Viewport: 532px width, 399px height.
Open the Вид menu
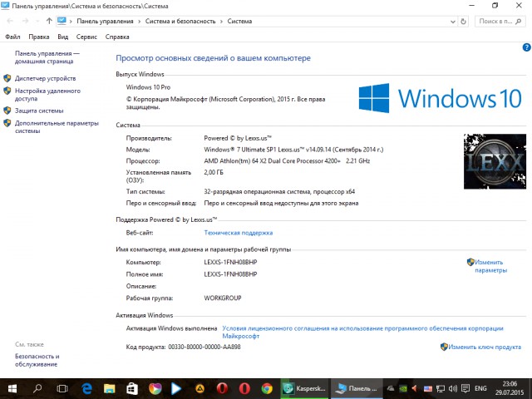(x=63, y=37)
